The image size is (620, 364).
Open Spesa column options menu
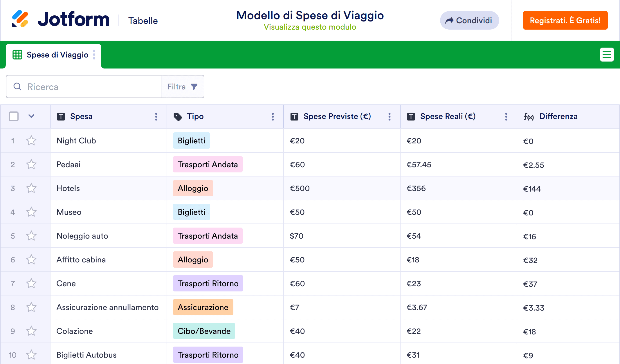(x=156, y=117)
